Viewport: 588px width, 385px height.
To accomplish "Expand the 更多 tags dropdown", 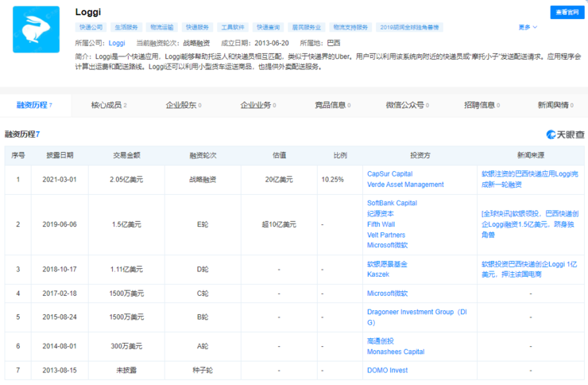I will click(x=528, y=27).
